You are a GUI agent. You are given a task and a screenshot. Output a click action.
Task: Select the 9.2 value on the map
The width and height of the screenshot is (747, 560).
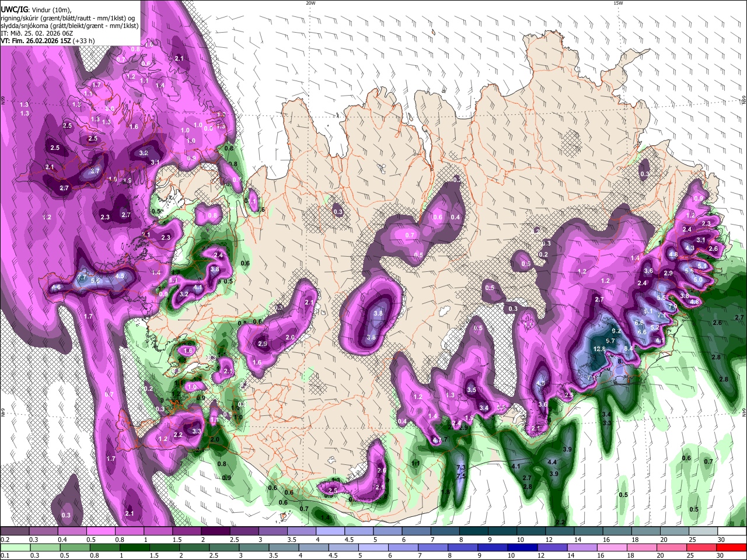click(x=615, y=331)
